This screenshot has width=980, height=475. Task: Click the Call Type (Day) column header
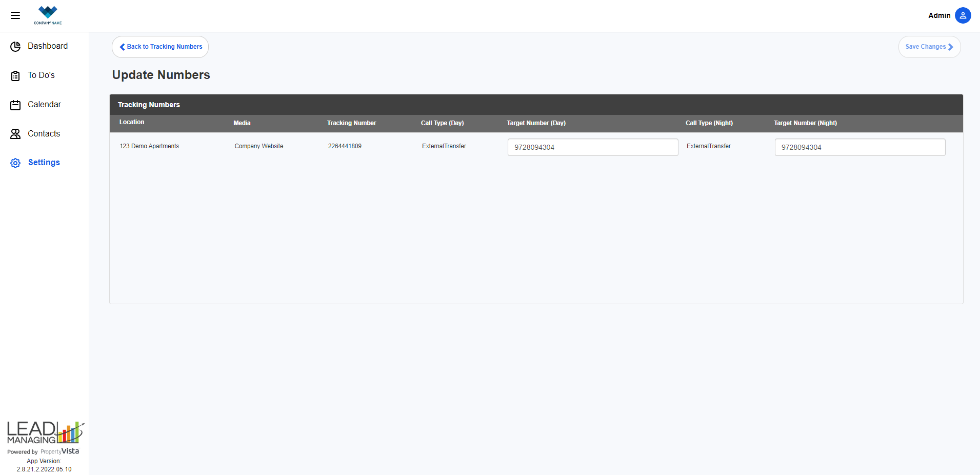(442, 123)
